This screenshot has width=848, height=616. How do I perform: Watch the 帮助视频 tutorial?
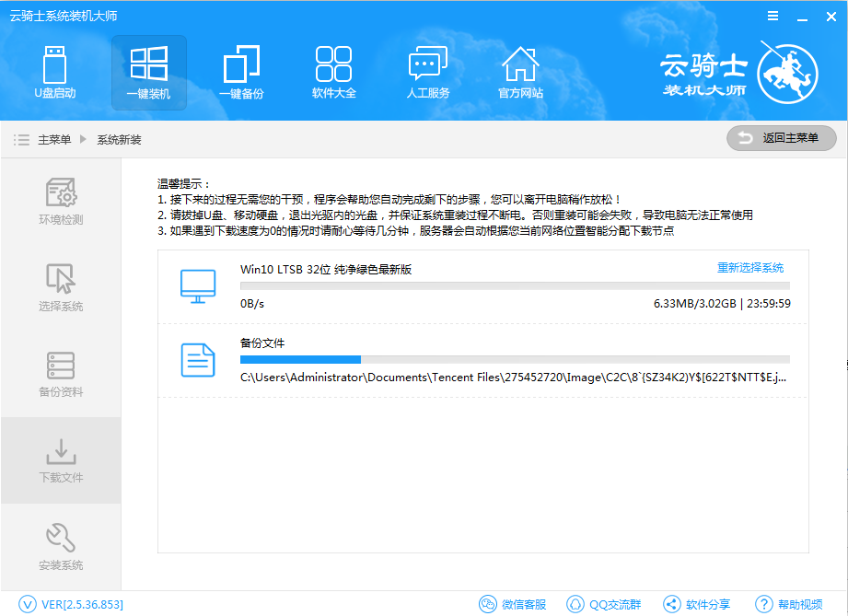coord(787,605)
